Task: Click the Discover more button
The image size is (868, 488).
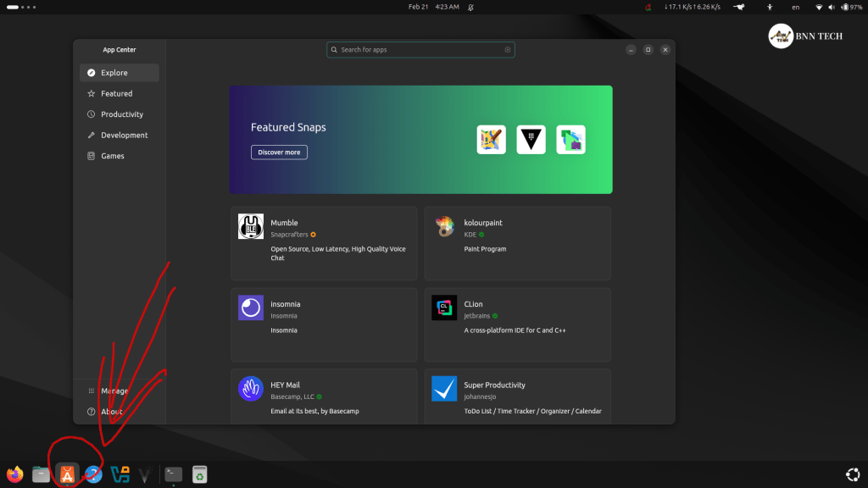Action: point(279,152)
